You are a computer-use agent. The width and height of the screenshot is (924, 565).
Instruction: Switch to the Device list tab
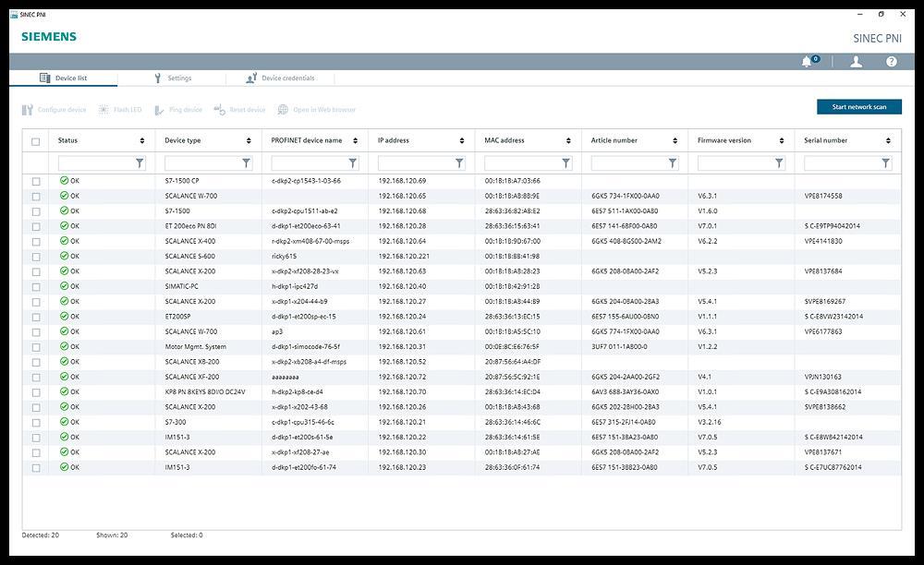(63, 78)
